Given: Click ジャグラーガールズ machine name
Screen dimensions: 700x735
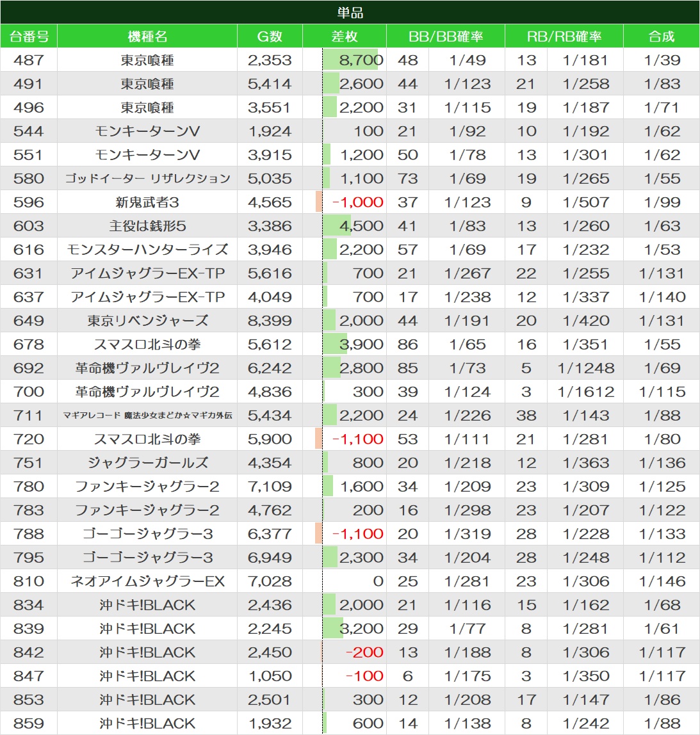Looking at the screenshot, I should point(147,463).
